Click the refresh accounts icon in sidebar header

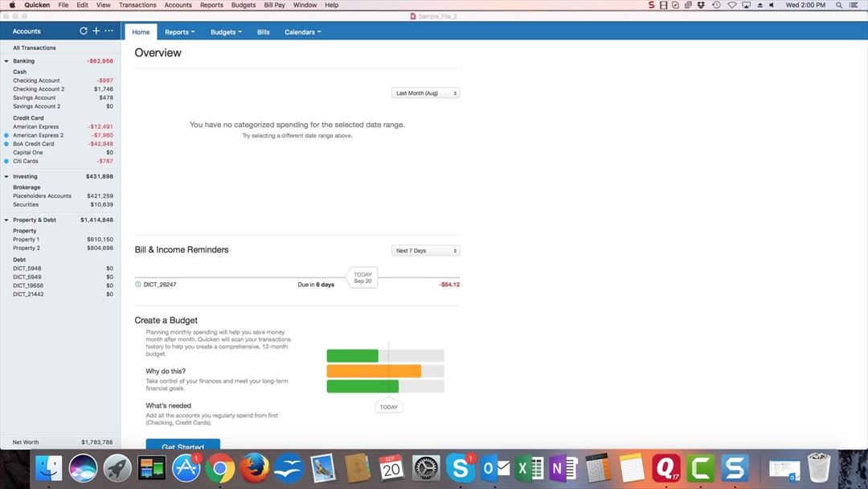click(x=84, y=31)
